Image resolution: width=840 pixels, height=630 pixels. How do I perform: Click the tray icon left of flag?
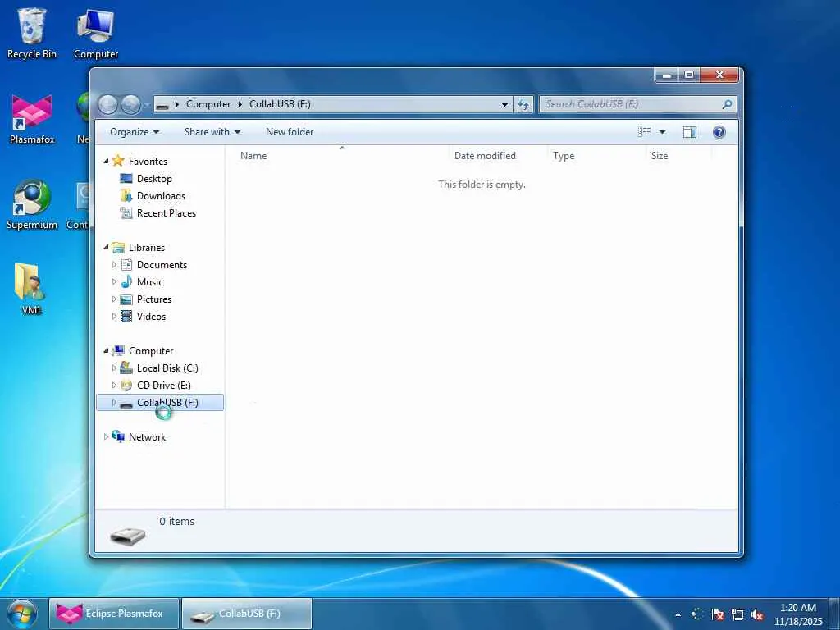click(x=697, y=614)
